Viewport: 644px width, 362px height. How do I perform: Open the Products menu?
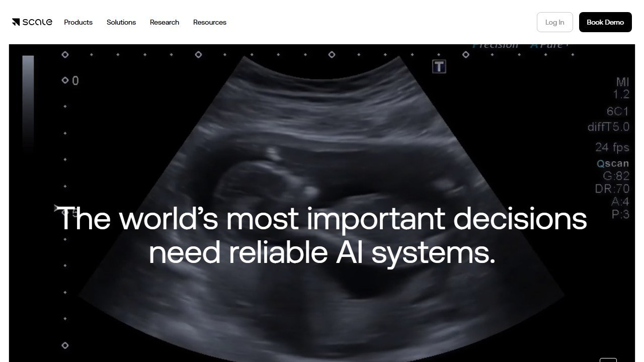78,22
